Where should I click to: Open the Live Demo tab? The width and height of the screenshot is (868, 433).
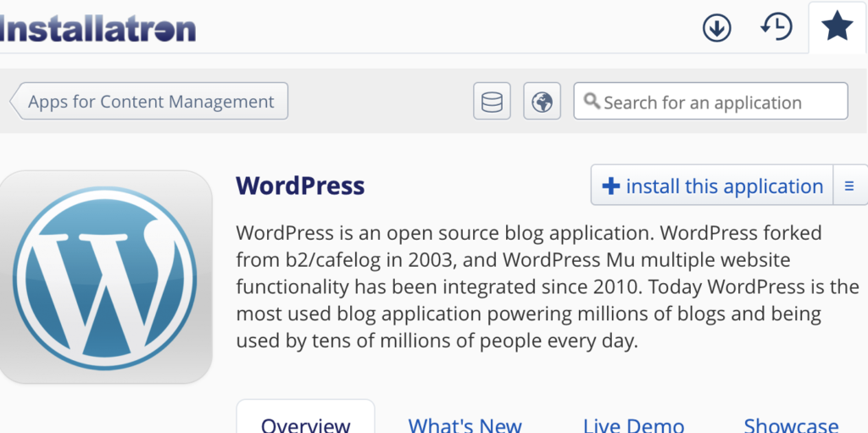pyautogui.click(x=633, y=425)
